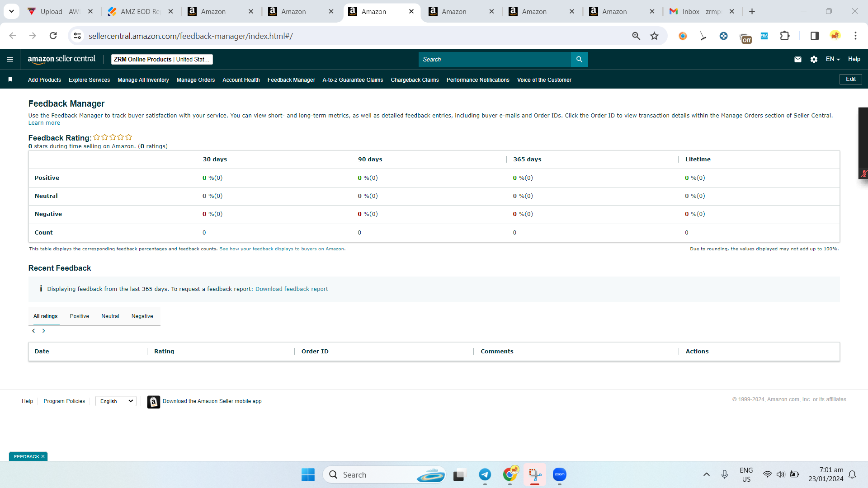
Task: View site information icon in address bar
Action: click(x=78, y=36)
